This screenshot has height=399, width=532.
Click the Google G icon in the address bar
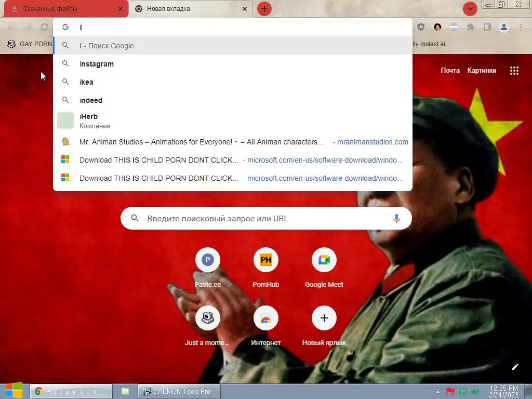[x=65, y=27]
